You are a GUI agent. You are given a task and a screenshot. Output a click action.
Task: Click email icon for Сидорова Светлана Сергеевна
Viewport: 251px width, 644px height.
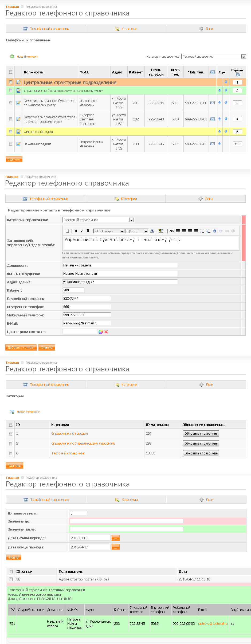tap(213, 119)
